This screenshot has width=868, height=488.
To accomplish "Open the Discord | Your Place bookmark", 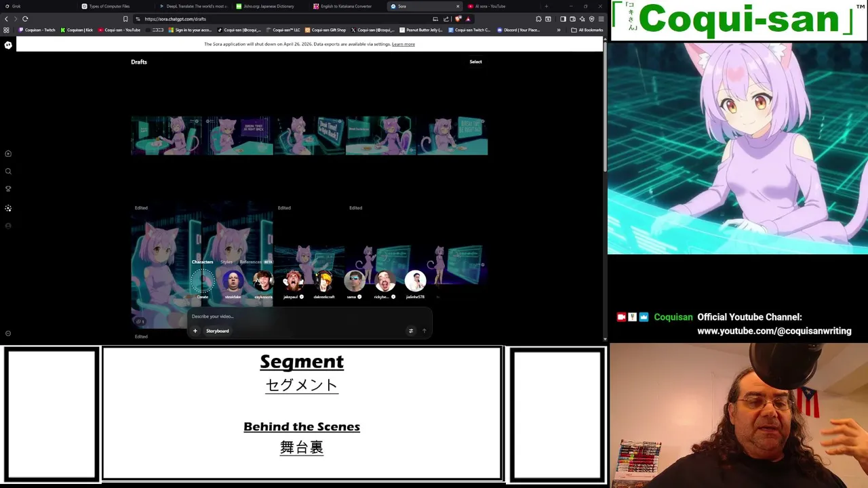I will [x=519, y=30].
